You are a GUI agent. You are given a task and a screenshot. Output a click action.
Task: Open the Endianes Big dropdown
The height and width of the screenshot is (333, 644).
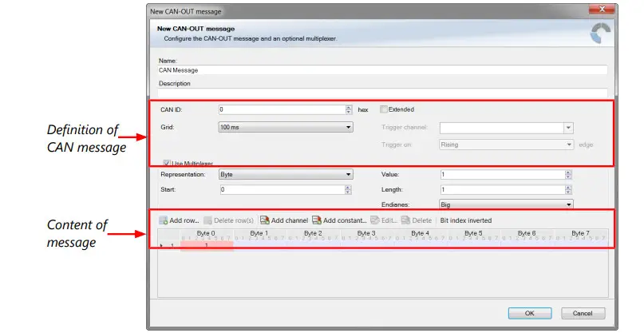[506, 204]
